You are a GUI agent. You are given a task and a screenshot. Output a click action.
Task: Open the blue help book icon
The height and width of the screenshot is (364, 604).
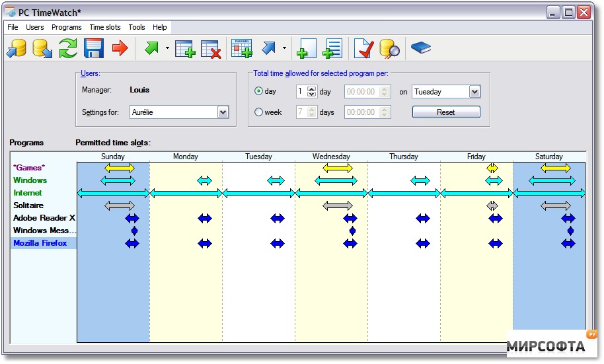(x=421, y=48)
